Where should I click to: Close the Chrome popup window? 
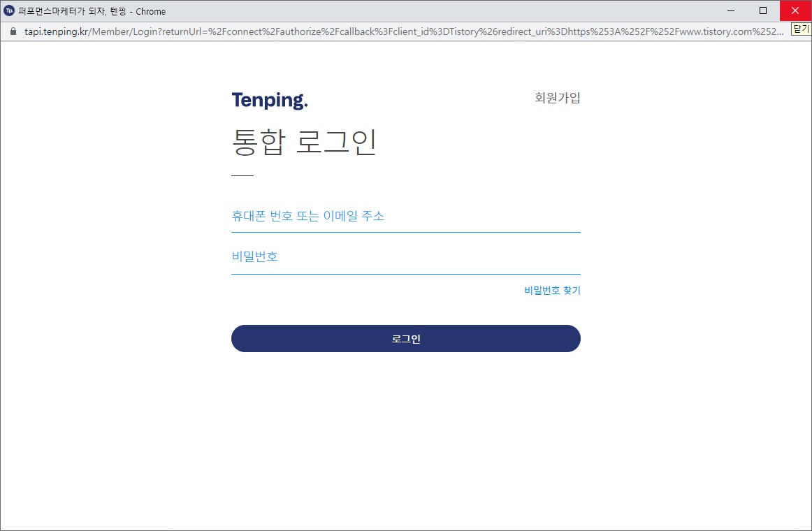(795, 11)
